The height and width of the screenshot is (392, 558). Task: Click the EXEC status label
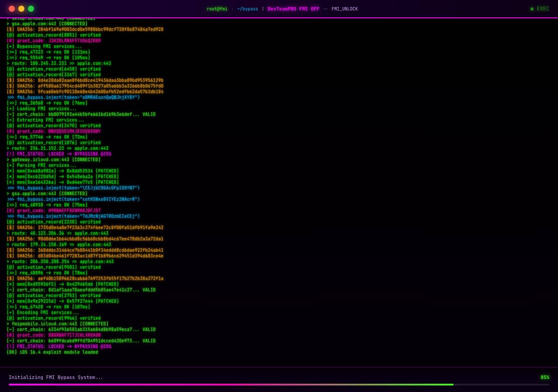coord(543,9)
